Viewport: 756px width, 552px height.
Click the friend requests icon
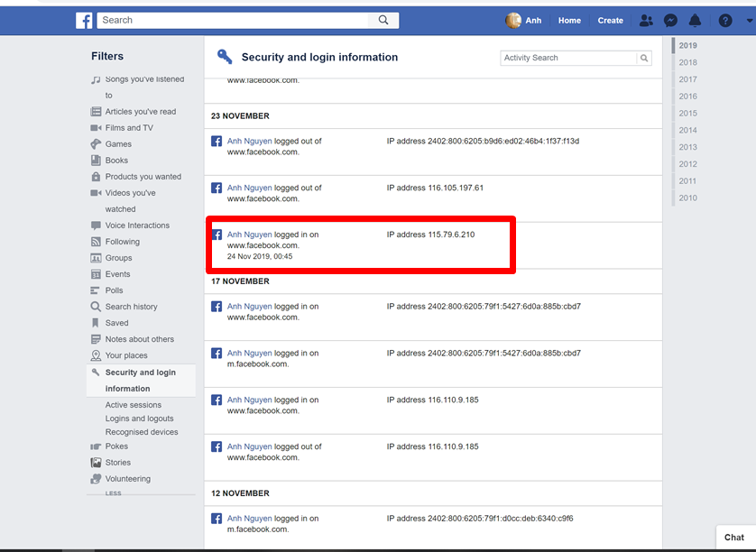point(645,20)
